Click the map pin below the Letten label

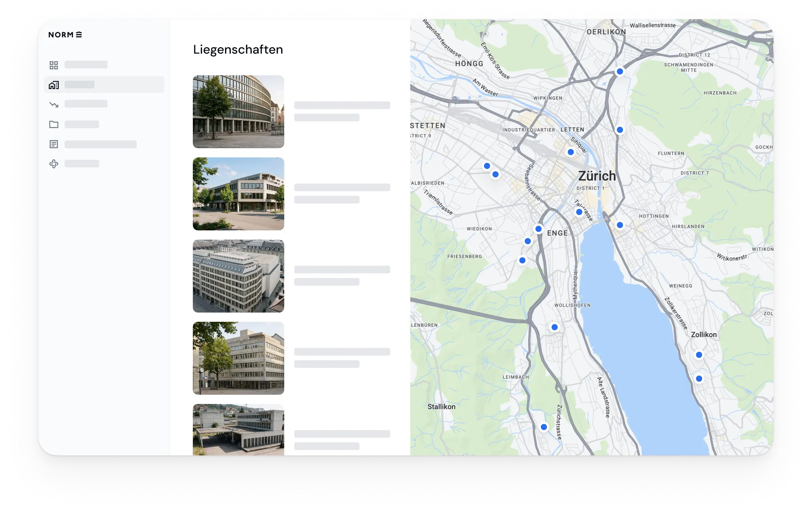coord(571,152)
